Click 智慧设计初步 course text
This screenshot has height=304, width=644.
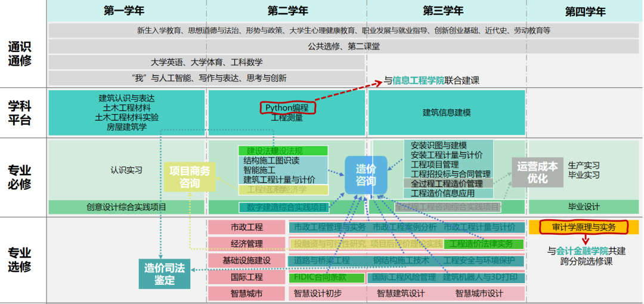pos(317,294)
